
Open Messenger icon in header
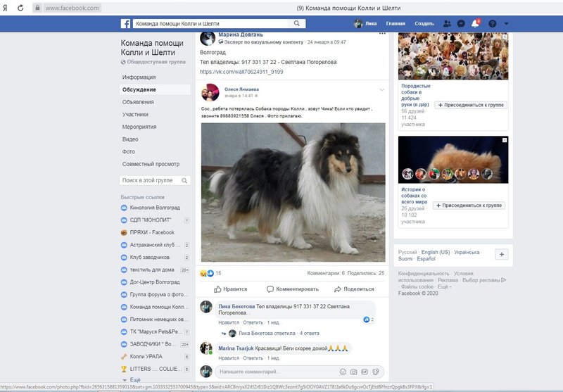(461, 24)
